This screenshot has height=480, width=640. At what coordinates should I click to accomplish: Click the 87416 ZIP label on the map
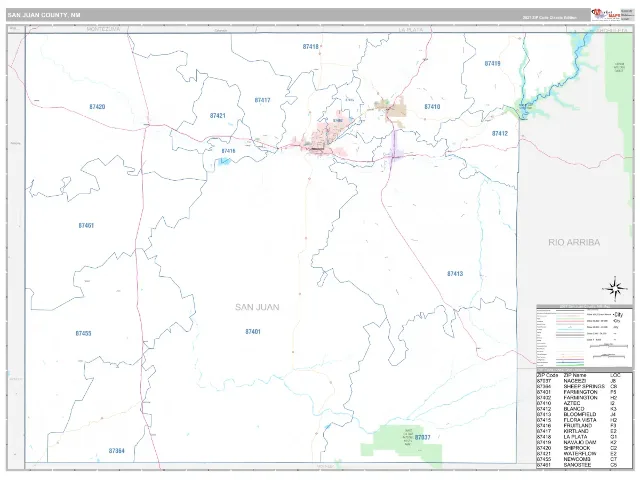228,151
